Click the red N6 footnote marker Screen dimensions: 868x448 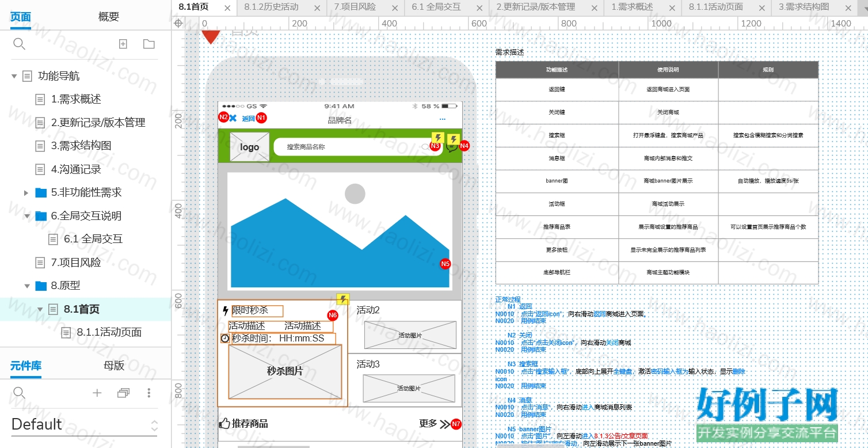tap(333, 315)
